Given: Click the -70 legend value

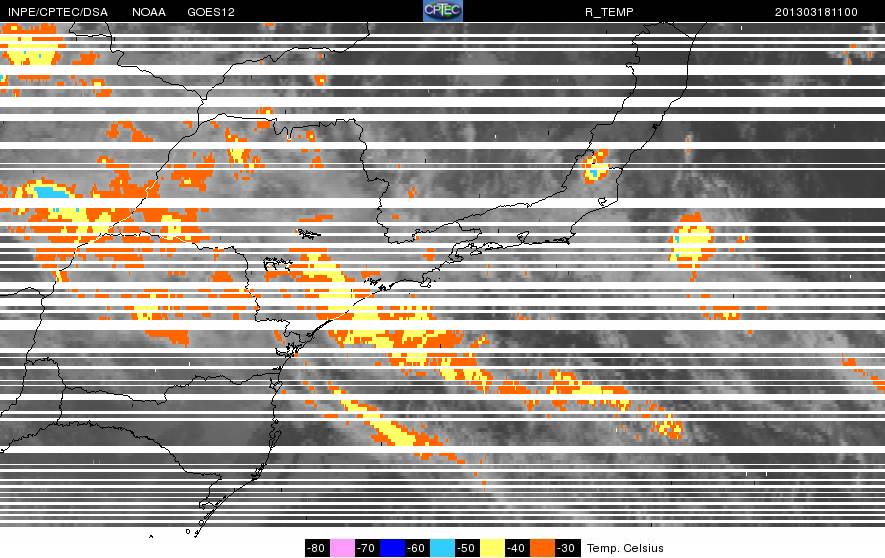Looking at the screenshot, I should coord(367,548).
